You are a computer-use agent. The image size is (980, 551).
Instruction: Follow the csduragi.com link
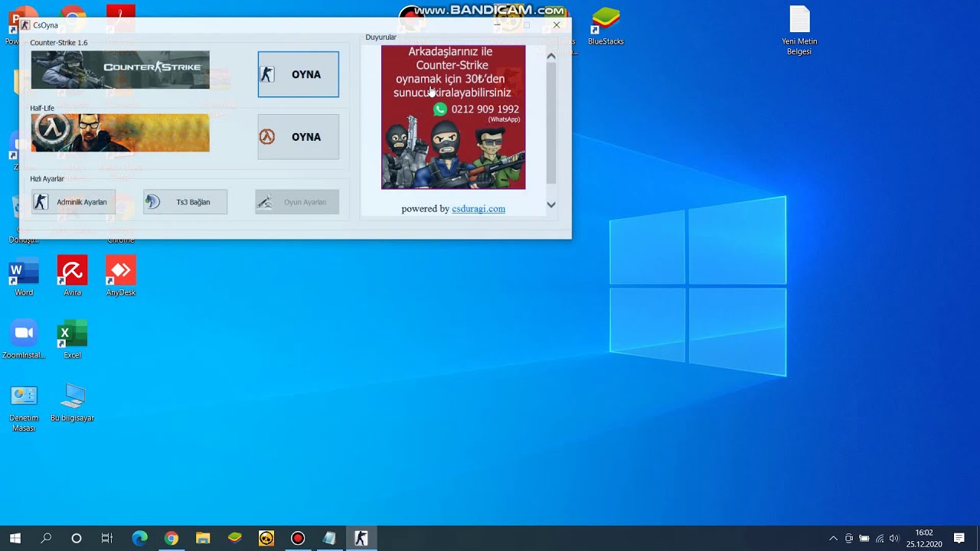coord(479,209)
